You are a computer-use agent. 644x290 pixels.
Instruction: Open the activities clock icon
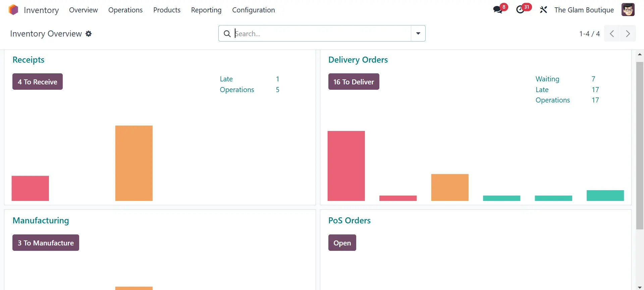coord(520,10)
